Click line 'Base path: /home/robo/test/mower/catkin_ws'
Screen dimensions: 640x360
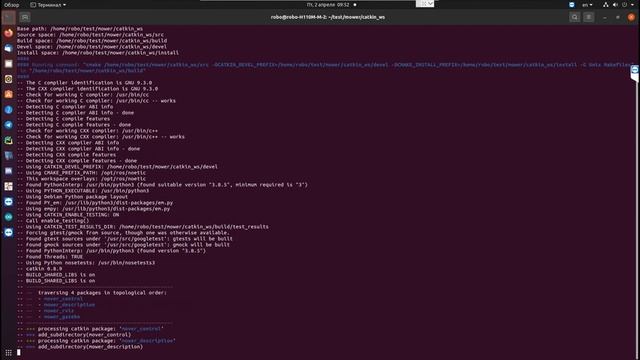[x=80, y=29]
